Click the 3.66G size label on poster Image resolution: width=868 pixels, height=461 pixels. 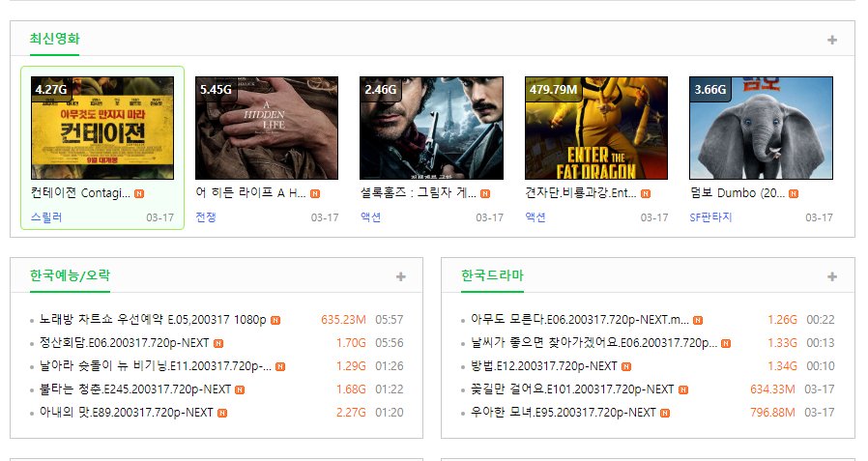click(710, 90)
